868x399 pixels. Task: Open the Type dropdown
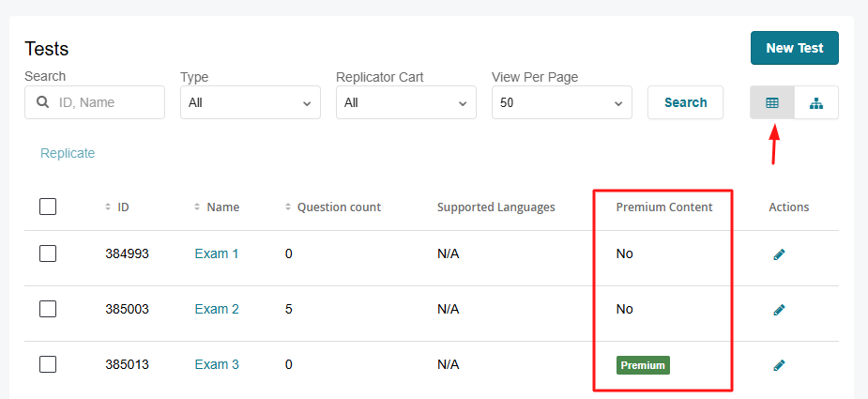(x=250, y=102)
